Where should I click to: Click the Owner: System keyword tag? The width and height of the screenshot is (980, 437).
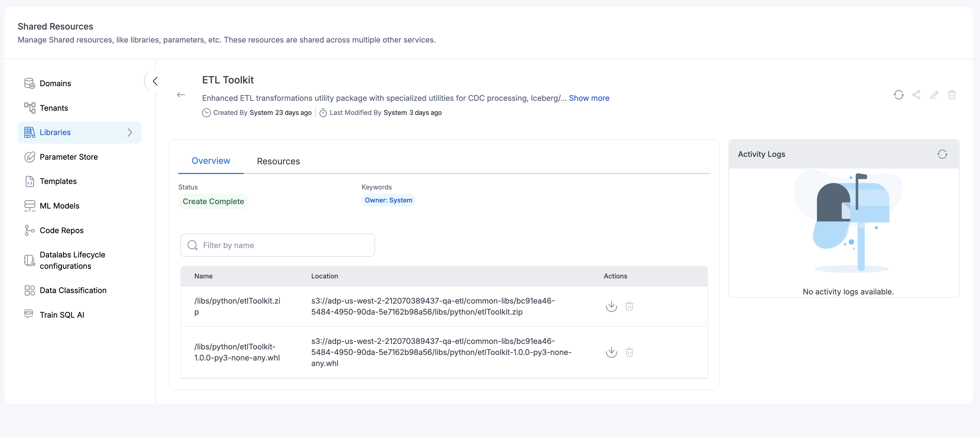click(388, 200)
